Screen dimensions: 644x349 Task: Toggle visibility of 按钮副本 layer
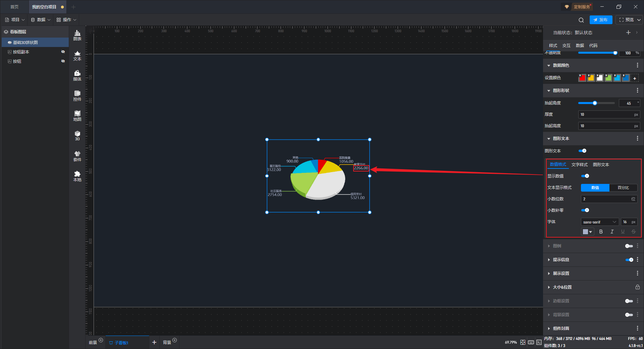63,52
